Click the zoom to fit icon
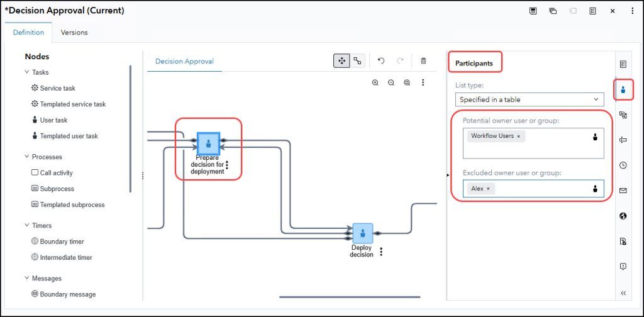Image resolution: width=644 pixels, height=317 pixels. coord(407,82)
